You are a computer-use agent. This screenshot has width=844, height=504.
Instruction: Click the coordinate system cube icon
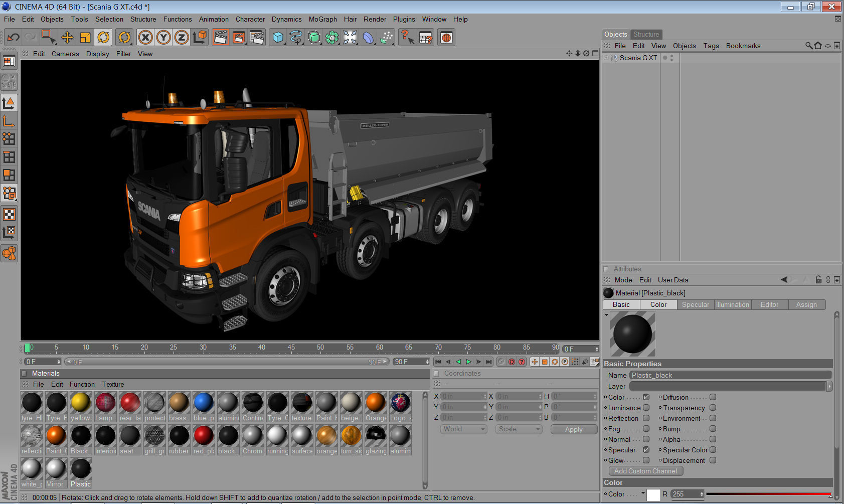[x=200, y=37]
